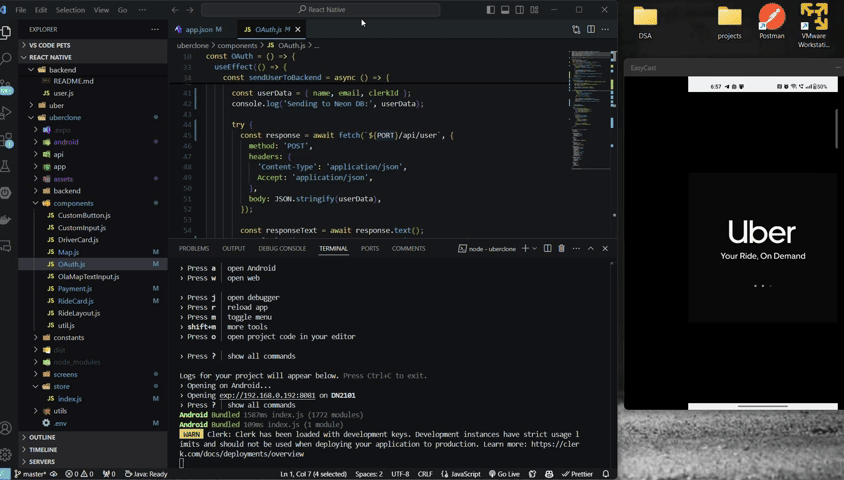Collapse the components folder
Screen dimensions: 844x480
(x=72, y=203)
